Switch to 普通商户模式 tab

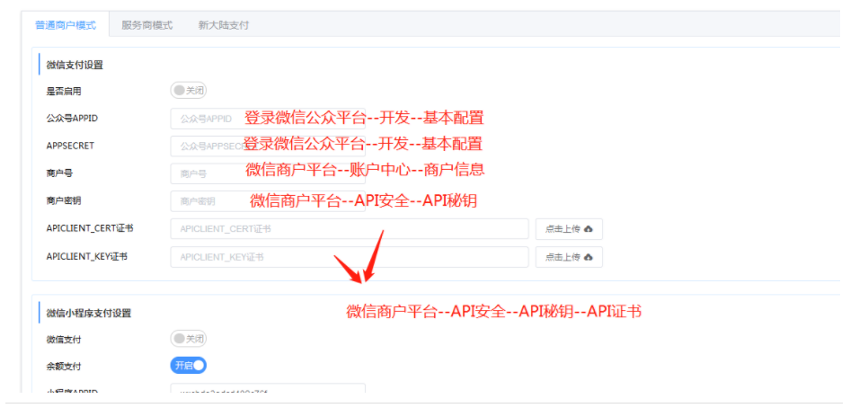pos(66,25)
